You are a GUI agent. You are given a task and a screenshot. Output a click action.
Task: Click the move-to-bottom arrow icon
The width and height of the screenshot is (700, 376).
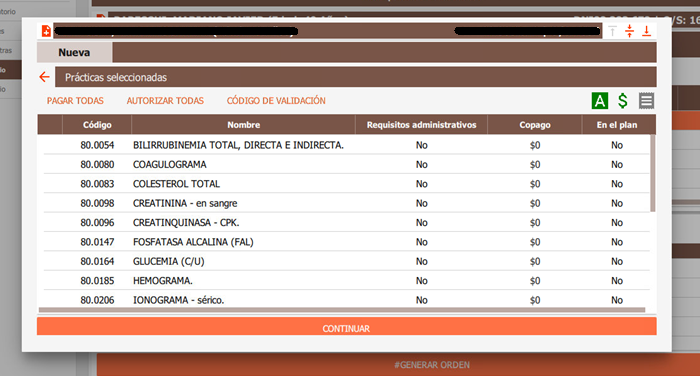pyautogui.click(x=646, y=31)
